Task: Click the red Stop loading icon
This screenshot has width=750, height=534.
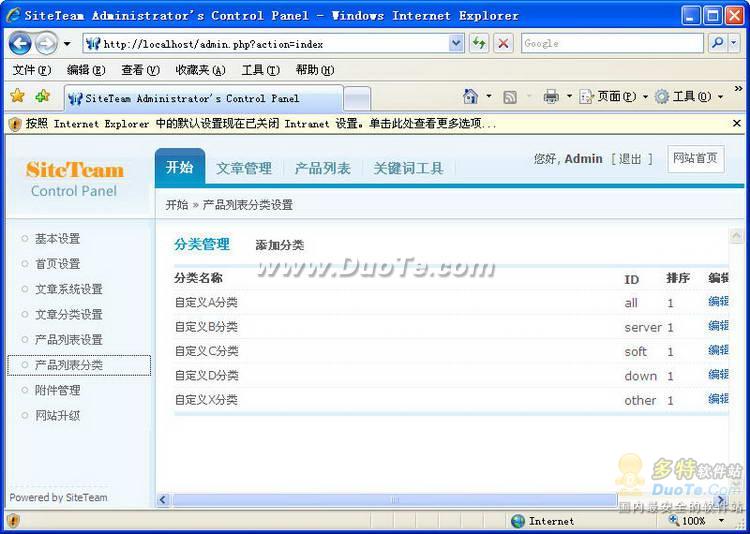Action: [x=503, y=44]
